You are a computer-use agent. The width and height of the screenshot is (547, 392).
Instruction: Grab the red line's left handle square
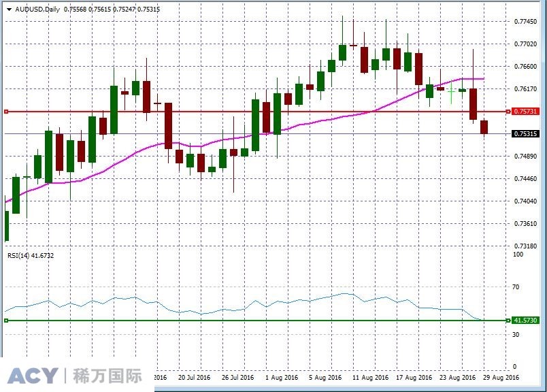click(x=6, y=112)
